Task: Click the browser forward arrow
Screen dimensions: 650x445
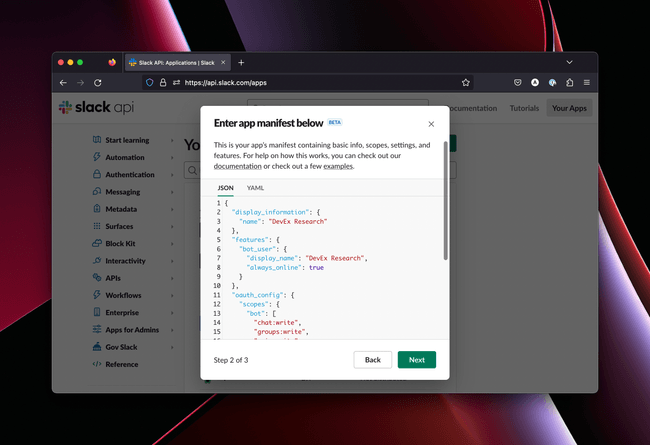Action: coord(80,83)
